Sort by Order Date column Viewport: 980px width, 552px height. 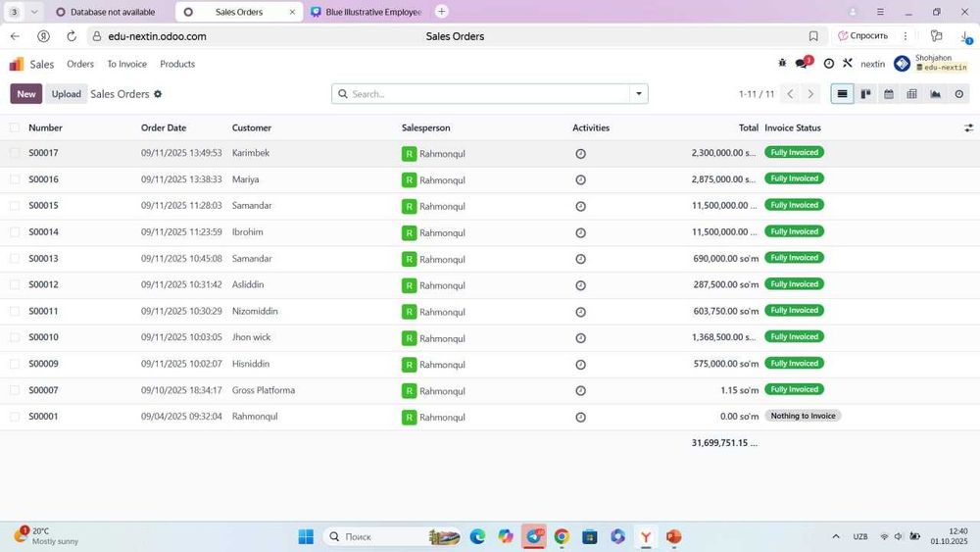pos(164,127)
